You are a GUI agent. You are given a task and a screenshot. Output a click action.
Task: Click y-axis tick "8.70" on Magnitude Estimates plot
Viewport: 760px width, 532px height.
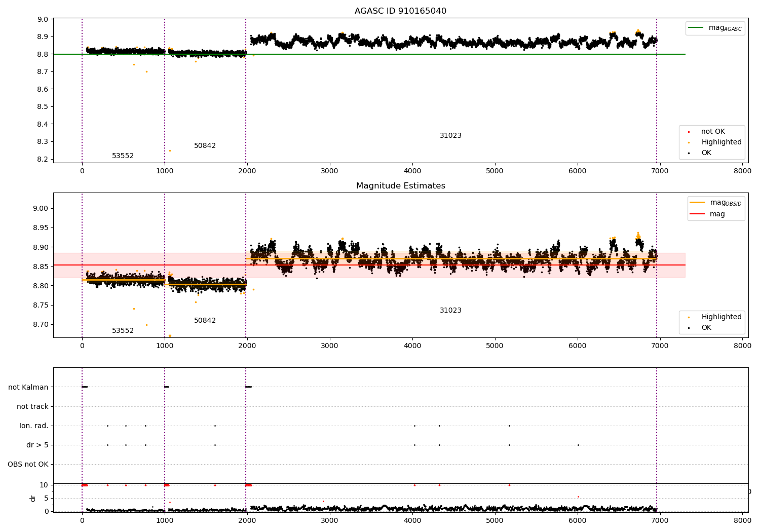(x=41, y=325)
